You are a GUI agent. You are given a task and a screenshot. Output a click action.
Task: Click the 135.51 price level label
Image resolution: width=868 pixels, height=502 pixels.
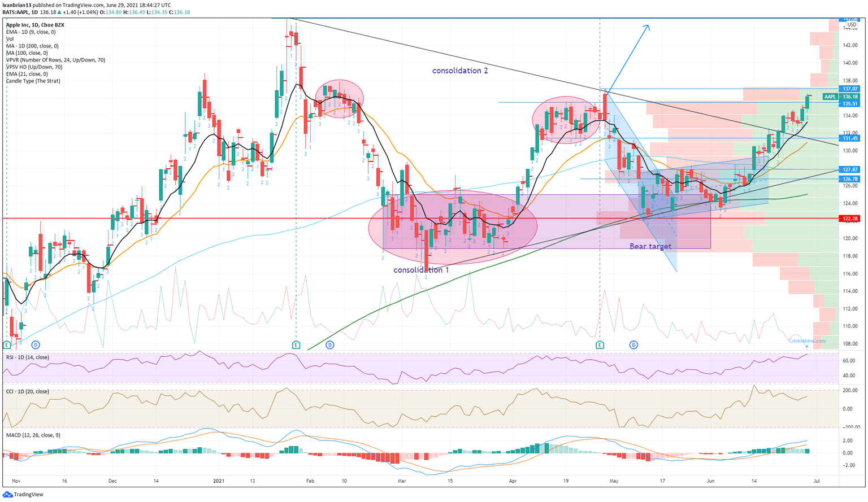click(850, 104)
